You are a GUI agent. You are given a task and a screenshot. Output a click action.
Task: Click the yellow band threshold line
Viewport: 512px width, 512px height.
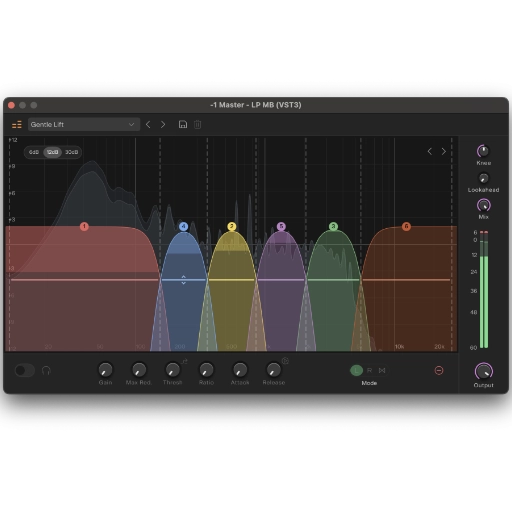[x=232, y=280]
